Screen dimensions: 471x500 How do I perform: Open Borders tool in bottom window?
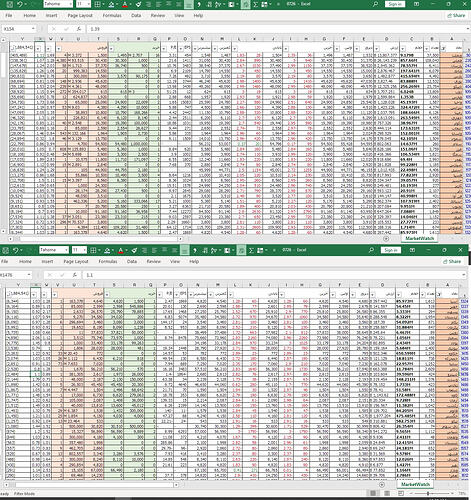pos(94,250)
